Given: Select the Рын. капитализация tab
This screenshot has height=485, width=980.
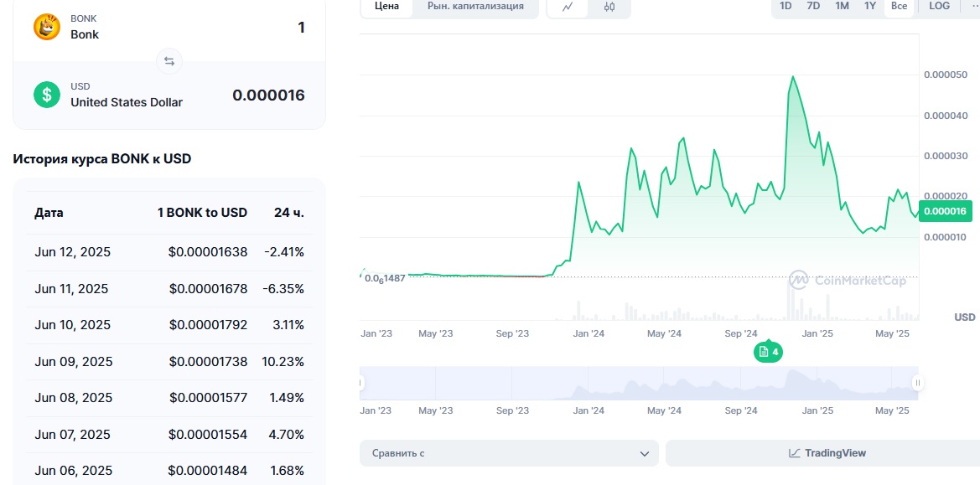Looking at the screenshot, I should [475, 6].
